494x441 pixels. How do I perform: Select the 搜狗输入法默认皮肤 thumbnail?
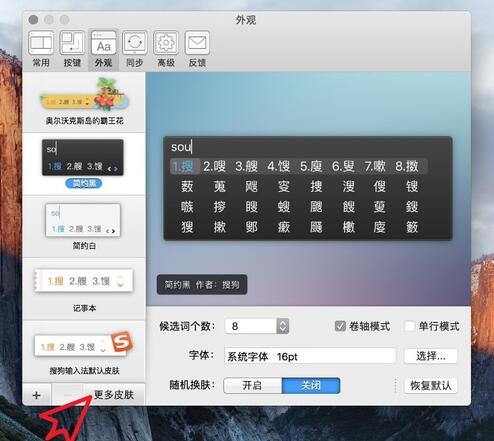pyautogui.click(x=84, y=345)
